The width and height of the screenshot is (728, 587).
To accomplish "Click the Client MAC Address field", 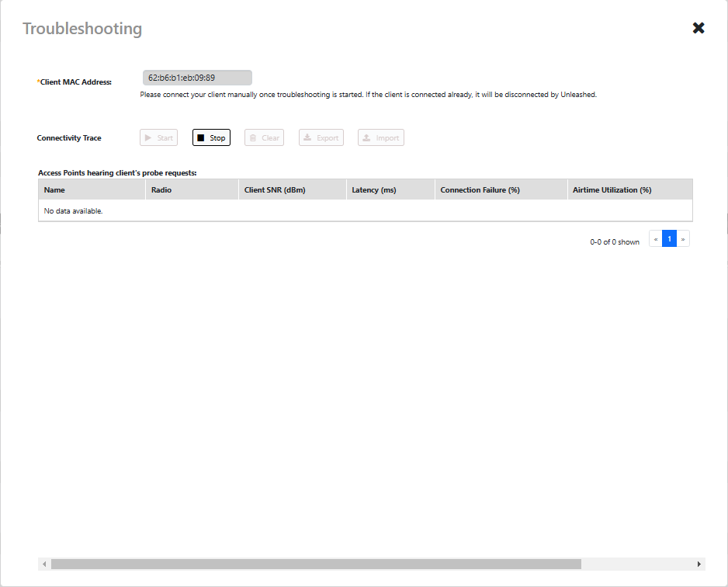I will (197, 78).
